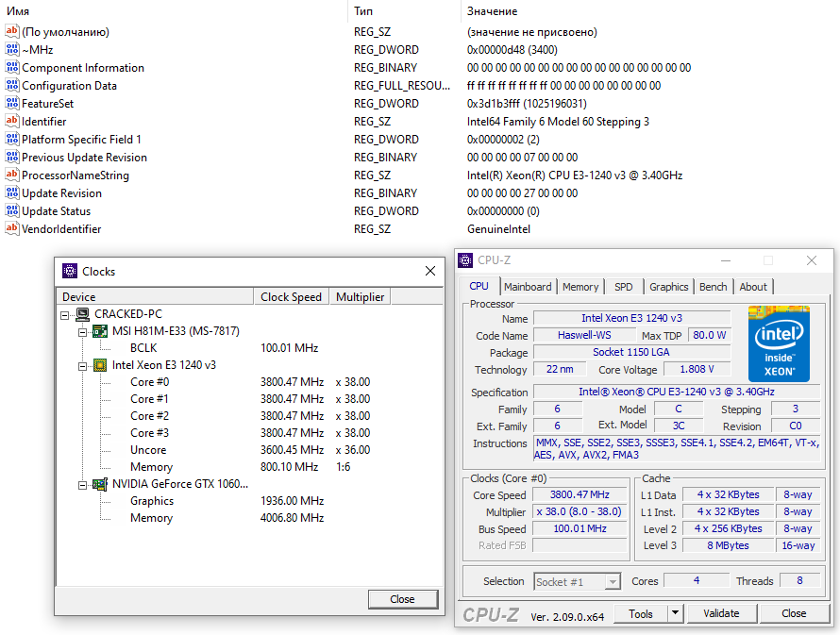This screenshot has width=840, height=635.
Task: Click the binary icon of Component Information
Action: coord(11,67)
